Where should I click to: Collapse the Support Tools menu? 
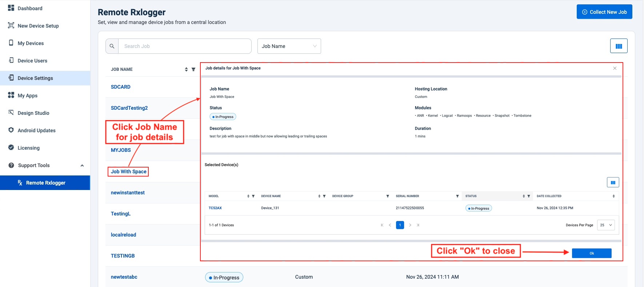[x=82, y=166]
